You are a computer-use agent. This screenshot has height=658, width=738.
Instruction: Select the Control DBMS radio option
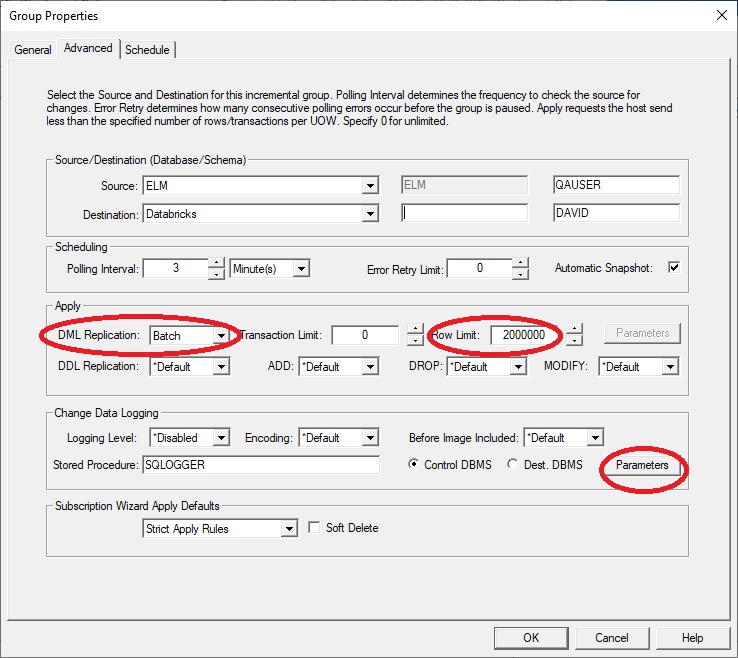click(415, 465)
